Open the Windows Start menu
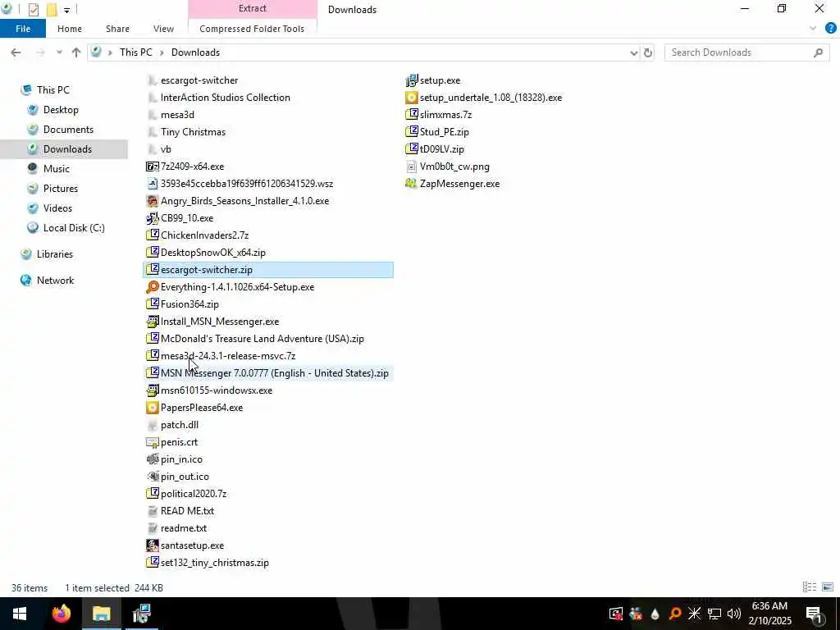Viewport: 840px width, 630px height. coord(20,614)
